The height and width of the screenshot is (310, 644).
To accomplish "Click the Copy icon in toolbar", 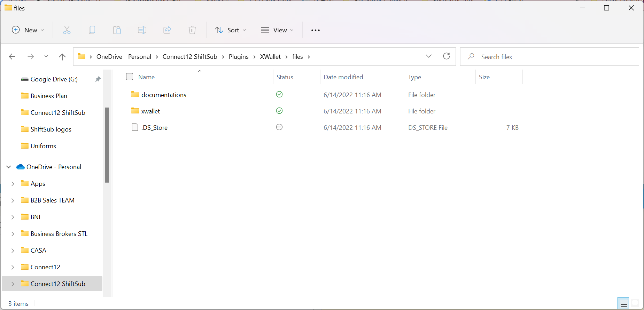I will 92,30.
